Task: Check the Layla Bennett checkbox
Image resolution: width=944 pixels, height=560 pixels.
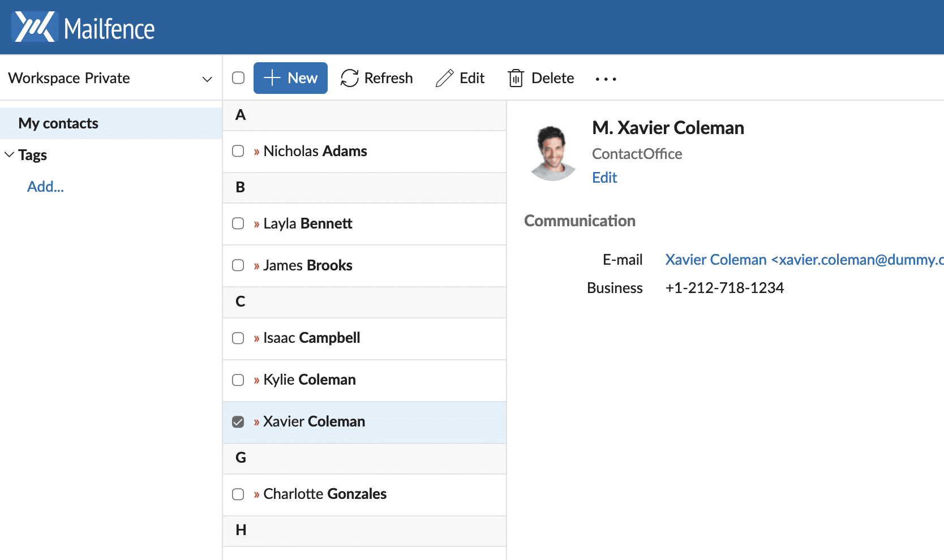Action: pyautogui.click(x=238, y=223)
